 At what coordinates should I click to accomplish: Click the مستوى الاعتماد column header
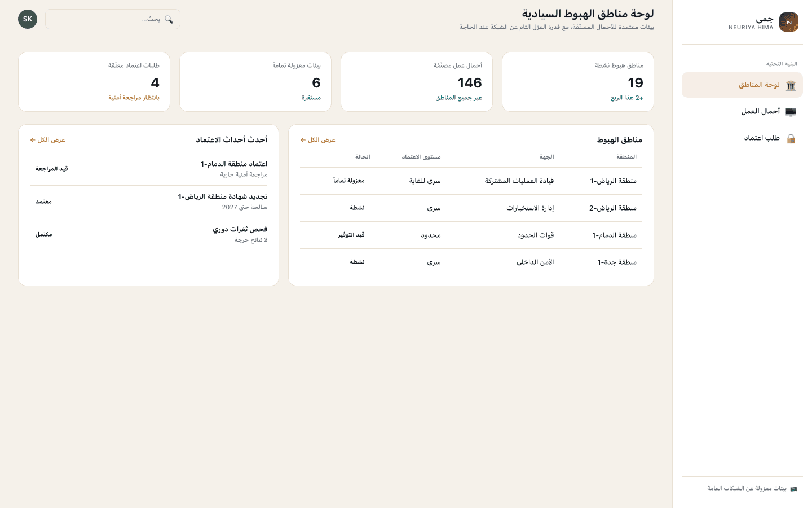pyautogui.click(x=421, y=157)
